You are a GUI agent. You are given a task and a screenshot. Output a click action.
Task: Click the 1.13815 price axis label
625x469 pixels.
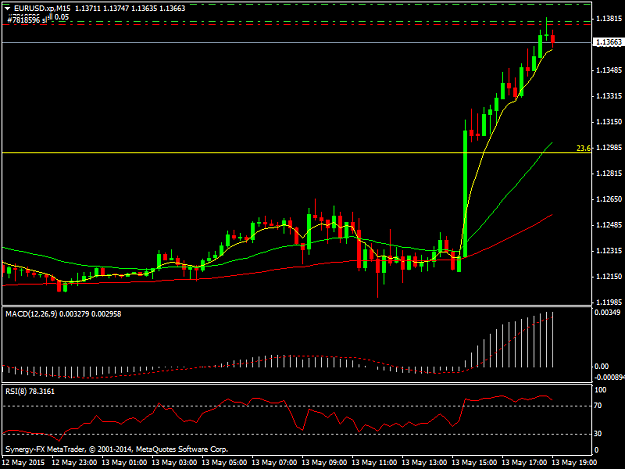(609, 19)
